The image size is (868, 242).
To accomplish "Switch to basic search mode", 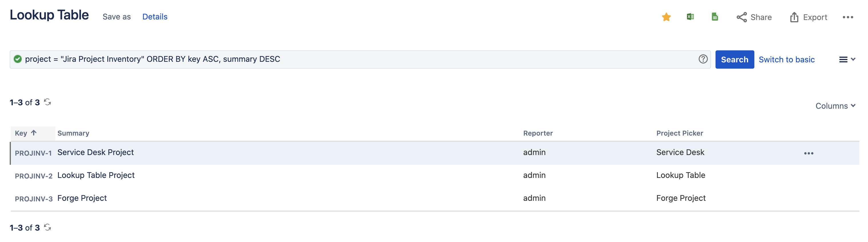I will [x=786, y=60].
